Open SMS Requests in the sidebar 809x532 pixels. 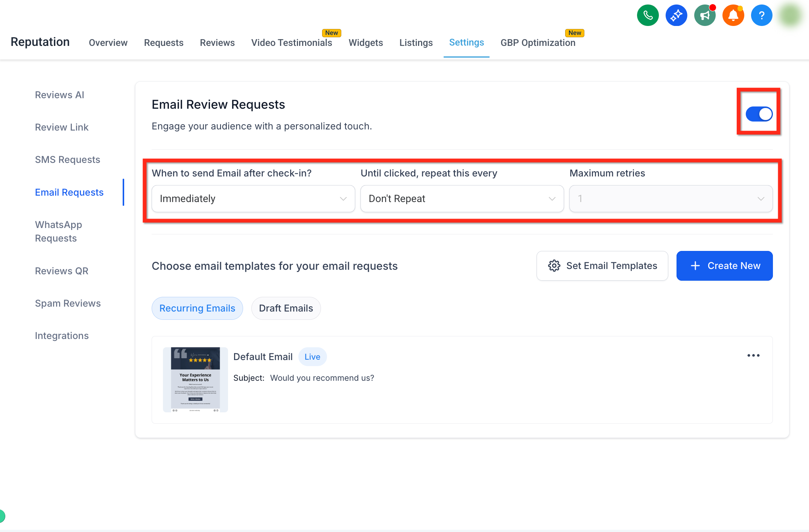68,160
